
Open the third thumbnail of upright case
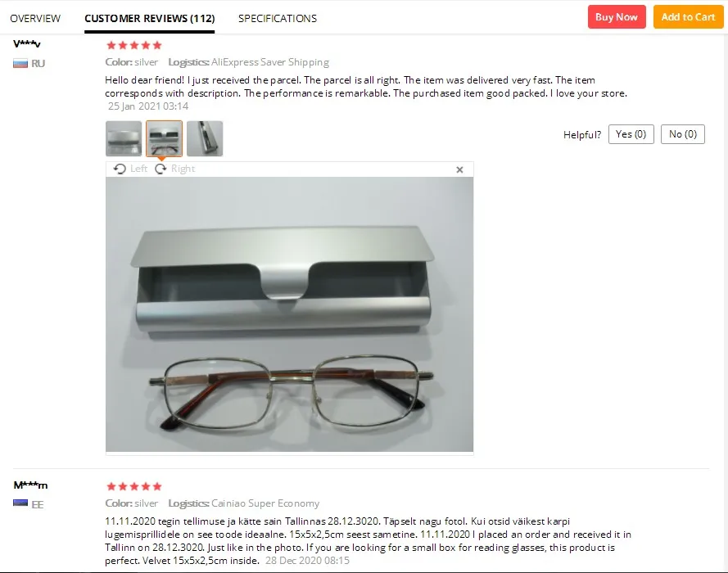205,138
